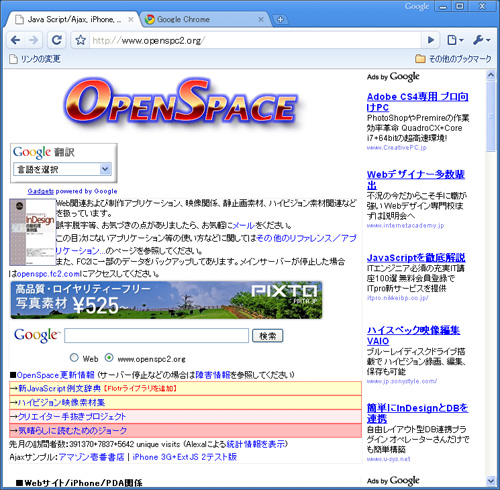Open the new tab plus button
This screenshot has width=500, height=490.
pos(280,20)
